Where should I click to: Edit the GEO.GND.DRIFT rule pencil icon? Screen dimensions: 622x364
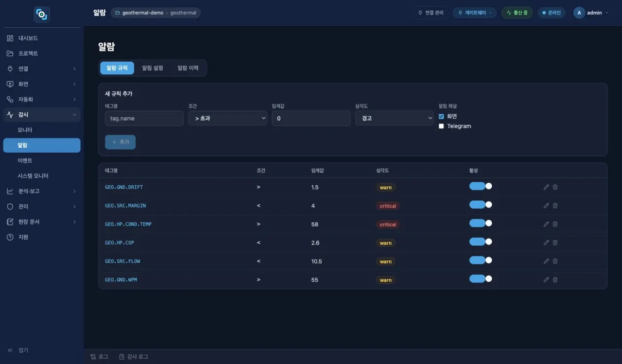click(546, 187)
